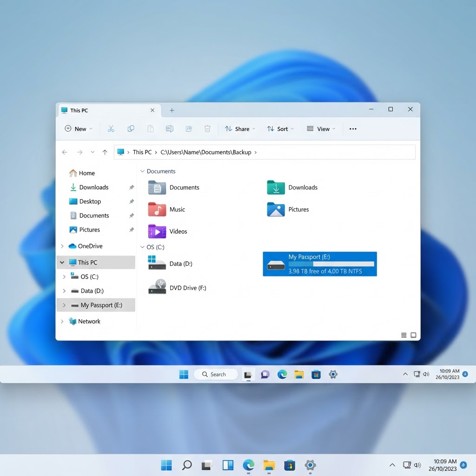Collapse the This PC tree node
This screenshot has height=476, width=476.
click(62, 262)
